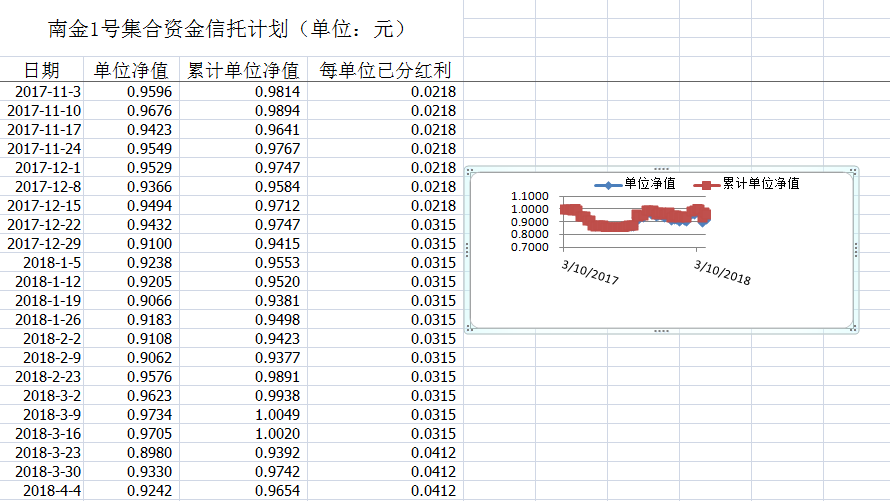Select the 1.1000 vertical axis value

tap(529, 197)
